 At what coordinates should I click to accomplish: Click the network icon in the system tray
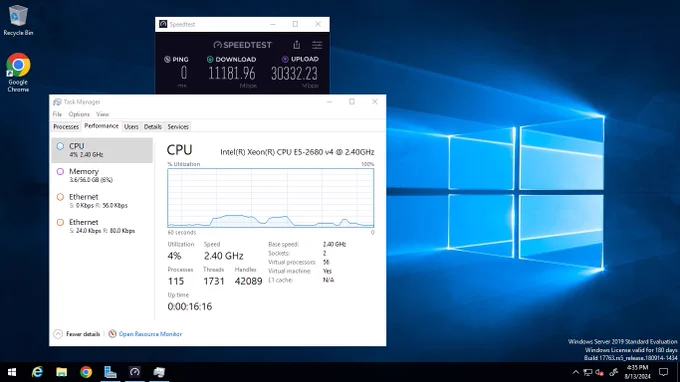coord(588,372)
